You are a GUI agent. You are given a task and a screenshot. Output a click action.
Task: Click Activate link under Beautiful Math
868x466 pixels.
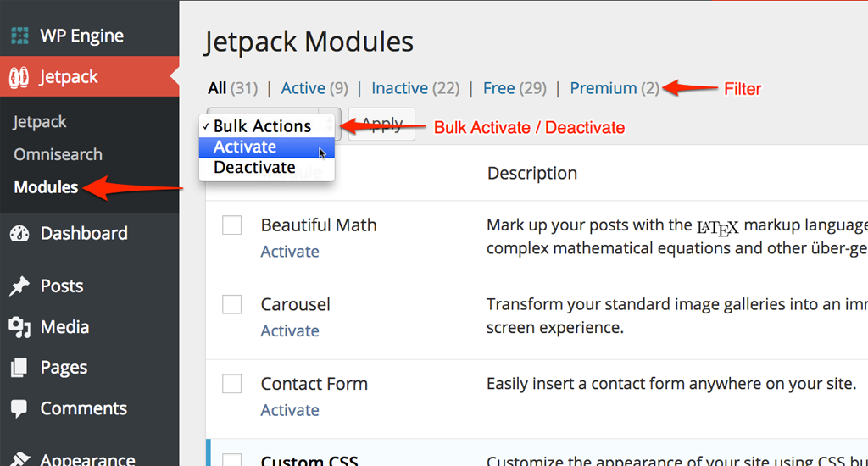click(x=290, y=252)
